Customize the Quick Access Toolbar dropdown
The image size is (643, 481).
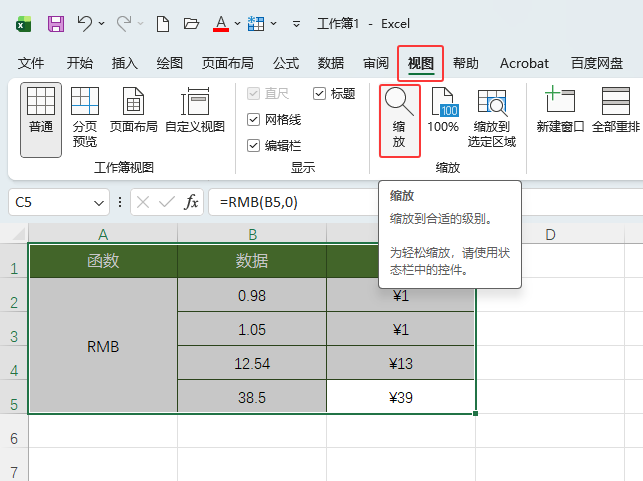(x=296, y=24)
